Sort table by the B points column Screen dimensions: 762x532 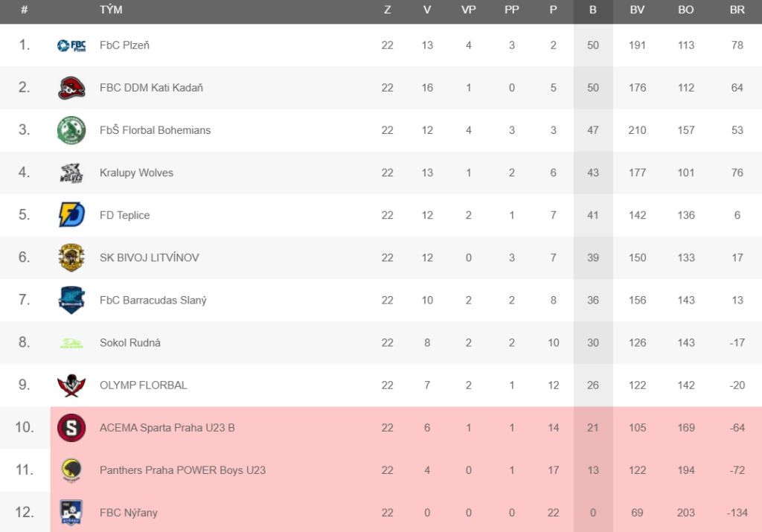(x=593, y=10)
